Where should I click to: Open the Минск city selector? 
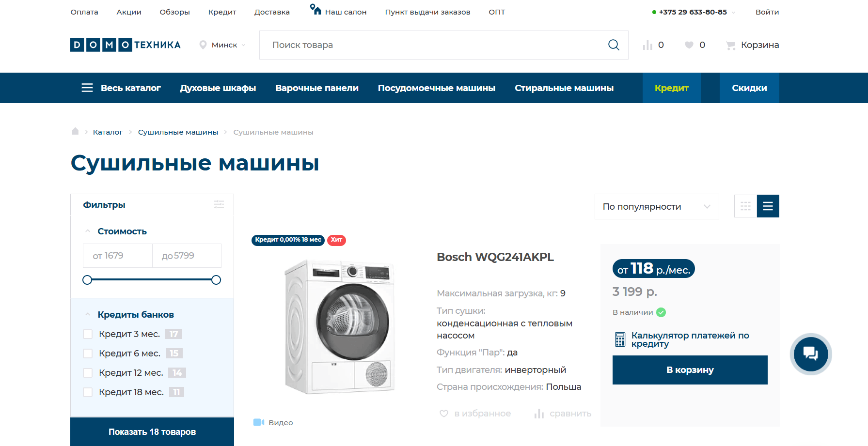point(223,45)
